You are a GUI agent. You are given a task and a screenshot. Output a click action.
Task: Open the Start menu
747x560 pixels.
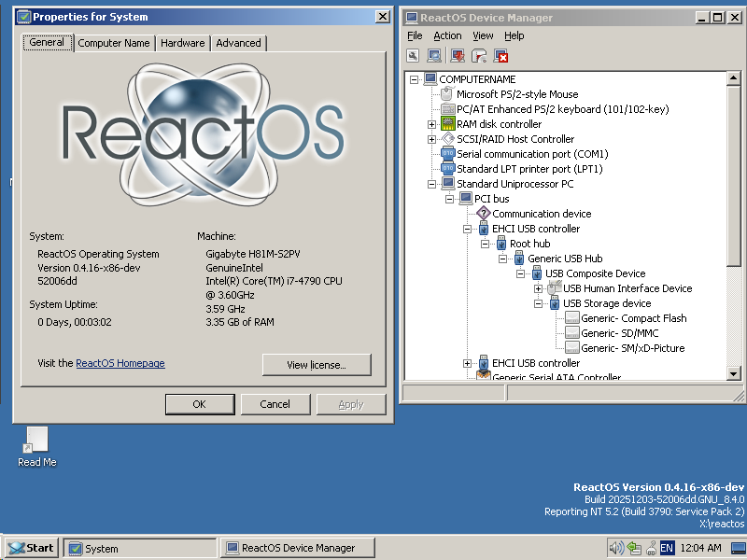(x=31, y=547)
